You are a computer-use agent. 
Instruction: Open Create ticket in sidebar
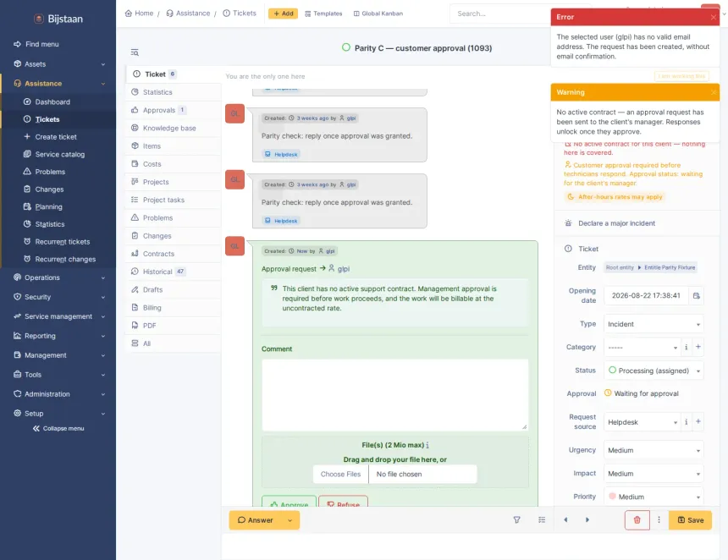tap(56, 137)
